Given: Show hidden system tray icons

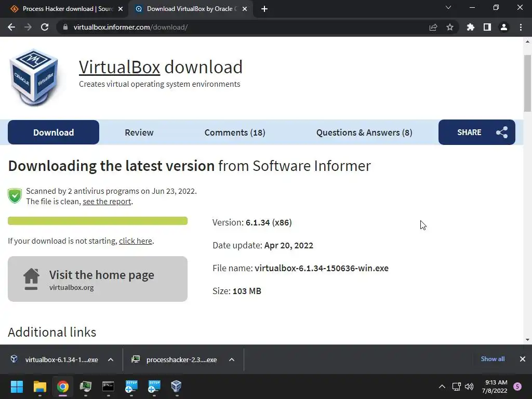Looking at the screenshot, I should pyautogui.click(x=442, y=387).
